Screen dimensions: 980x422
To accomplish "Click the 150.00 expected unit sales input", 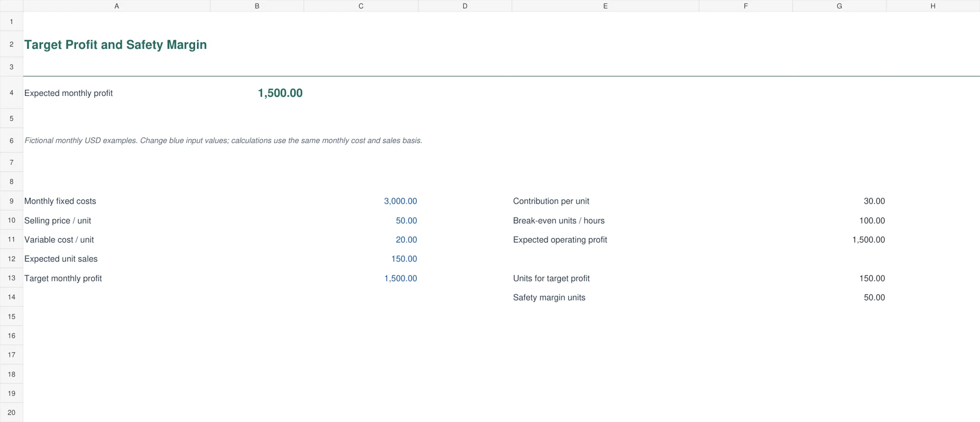I will coord(404,259).
